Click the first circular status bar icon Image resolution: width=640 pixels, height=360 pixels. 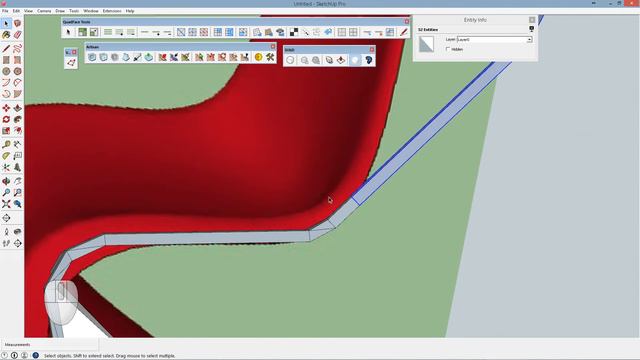click(4, 356)
